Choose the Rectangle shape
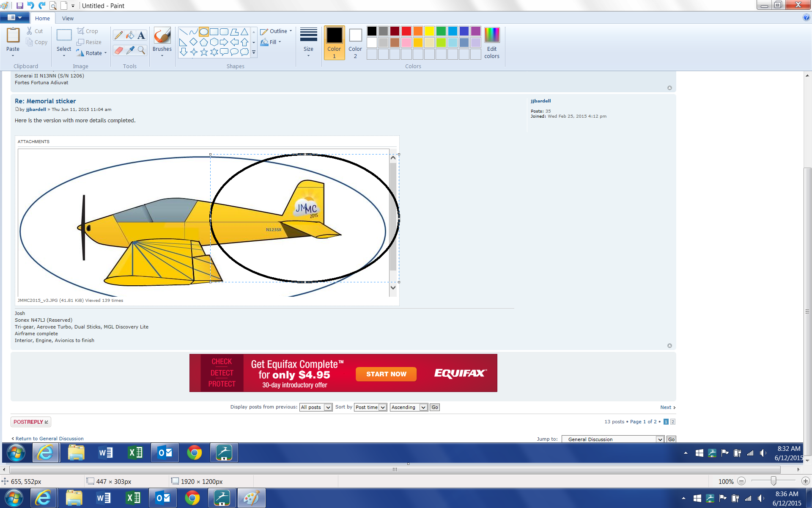812x508 pixels. [214, 32]
